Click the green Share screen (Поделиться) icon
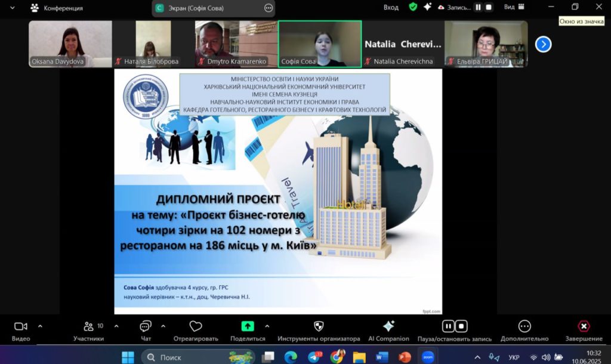Screen dimensions: 611x364 coord(248,326)
